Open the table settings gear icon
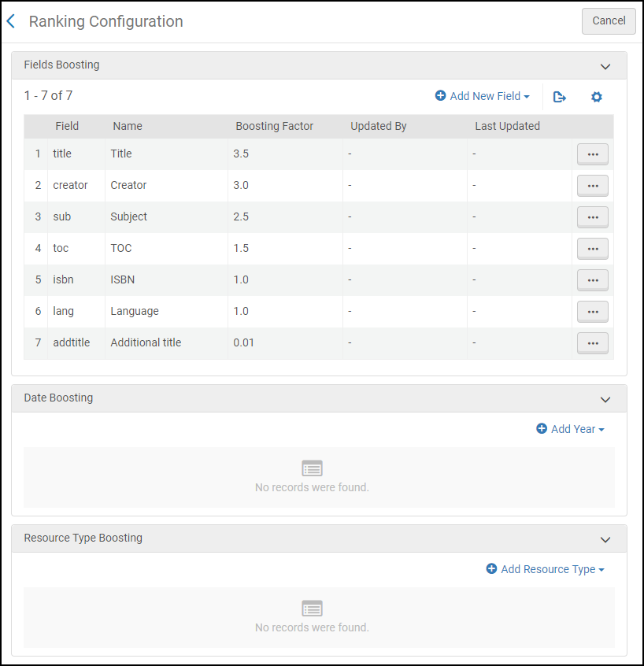Image resolution: width=644 pixels, height=666 pixels. click(x=597, y=97)
